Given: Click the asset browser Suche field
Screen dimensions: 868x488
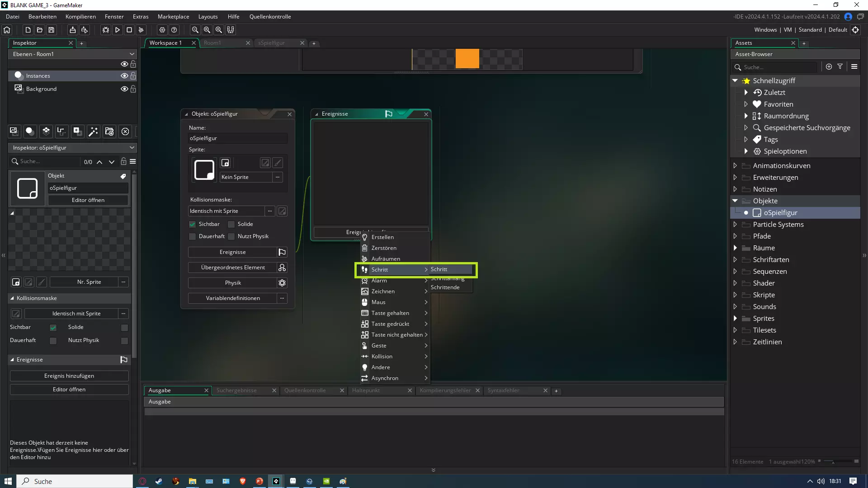Looking at the screenshot, I should [778, 67].
